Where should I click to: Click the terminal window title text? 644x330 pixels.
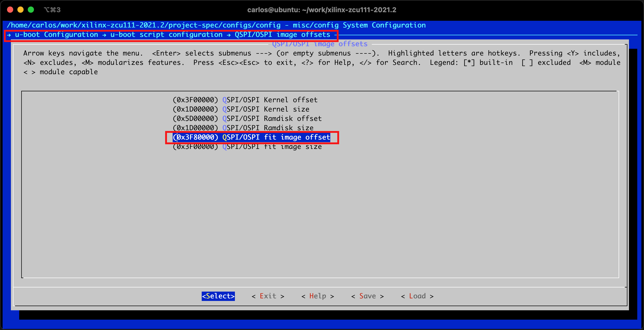tap(321, 10)
